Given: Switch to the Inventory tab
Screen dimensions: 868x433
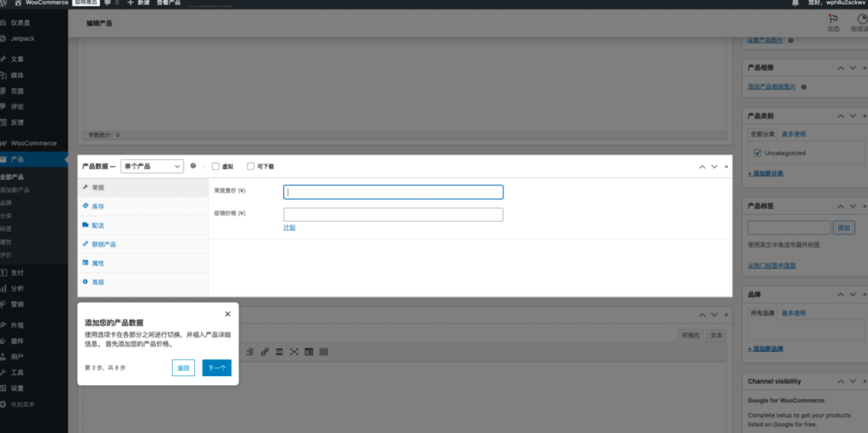Looking at the screenshot, I should (98, 207).
